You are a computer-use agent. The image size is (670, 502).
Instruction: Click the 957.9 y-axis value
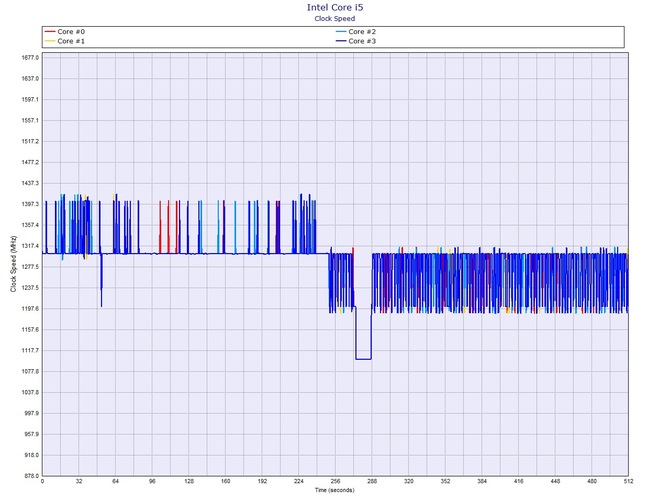[31, 434]
